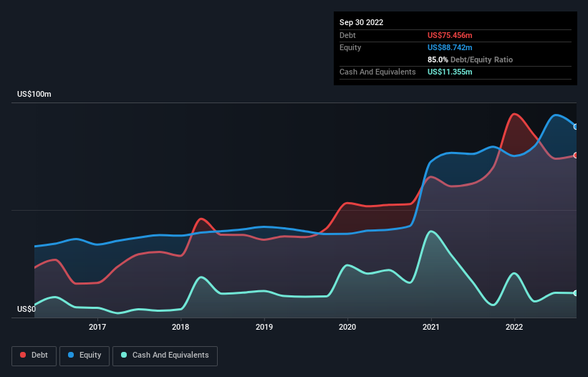Viewport: 588px width, 377px height.
Task: Click the 2018 x-axis label
Action: 180,327
